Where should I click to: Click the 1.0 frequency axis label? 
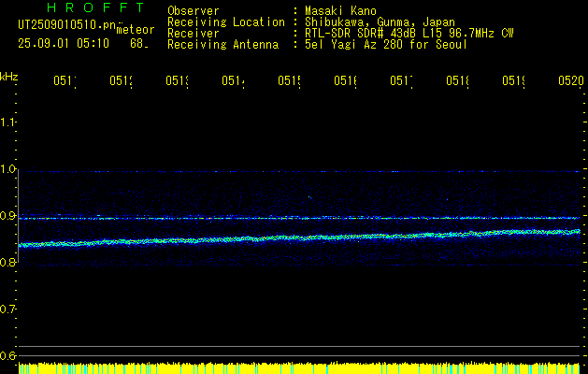[7, 169]
